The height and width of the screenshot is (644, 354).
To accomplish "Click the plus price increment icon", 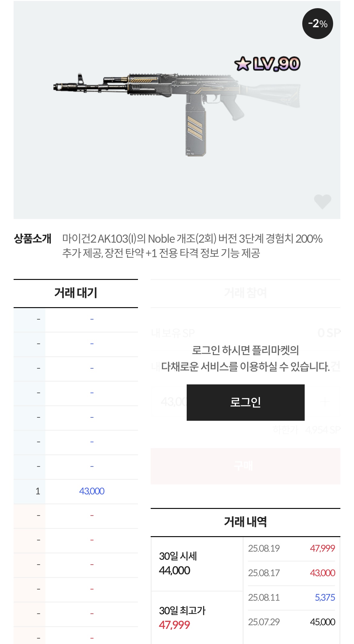I will point(325,402).
